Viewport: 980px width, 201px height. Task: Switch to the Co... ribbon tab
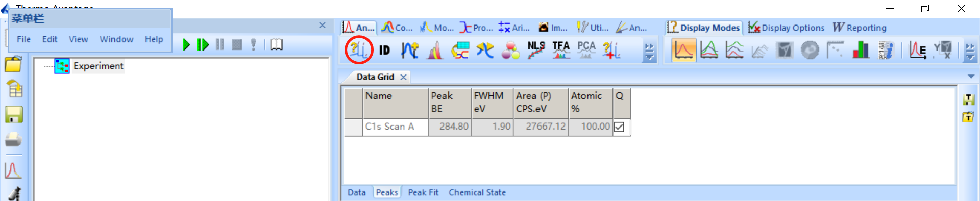click(397, 28)
